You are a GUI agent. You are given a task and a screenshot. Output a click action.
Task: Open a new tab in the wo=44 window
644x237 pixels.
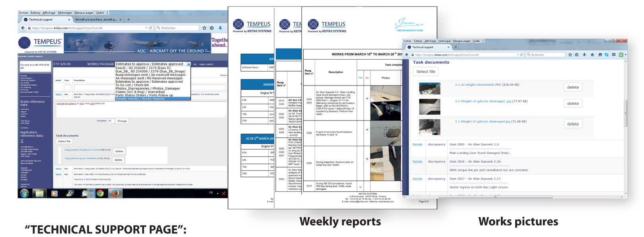[456, 47]
